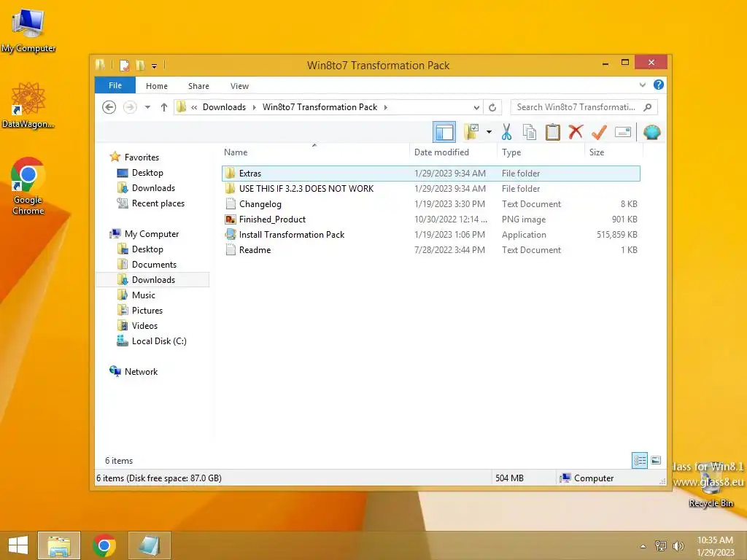Image resolution: width=747 pixels, height=560 pixels.
Task: Click the orange checkmark properties icon
Action: coord(599,132)
